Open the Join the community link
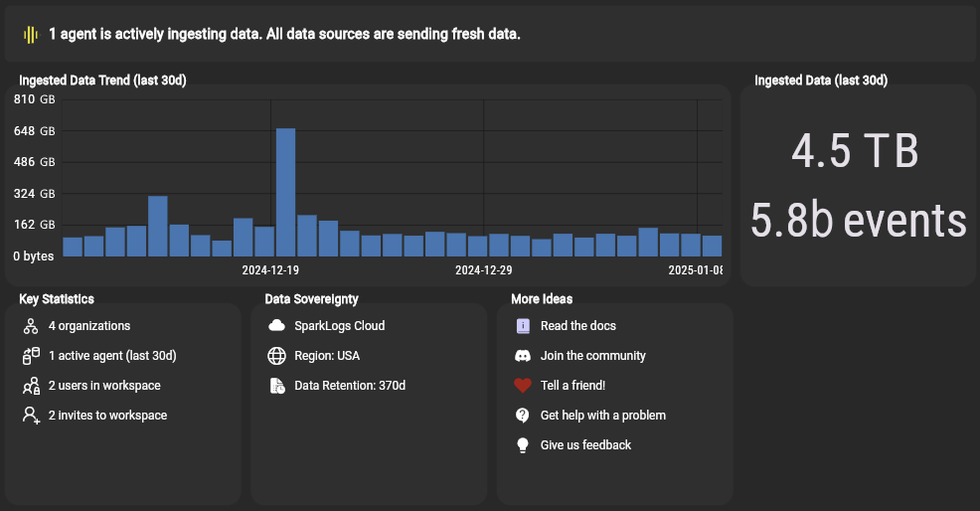980x511 pixels. (x=592, y=356)
